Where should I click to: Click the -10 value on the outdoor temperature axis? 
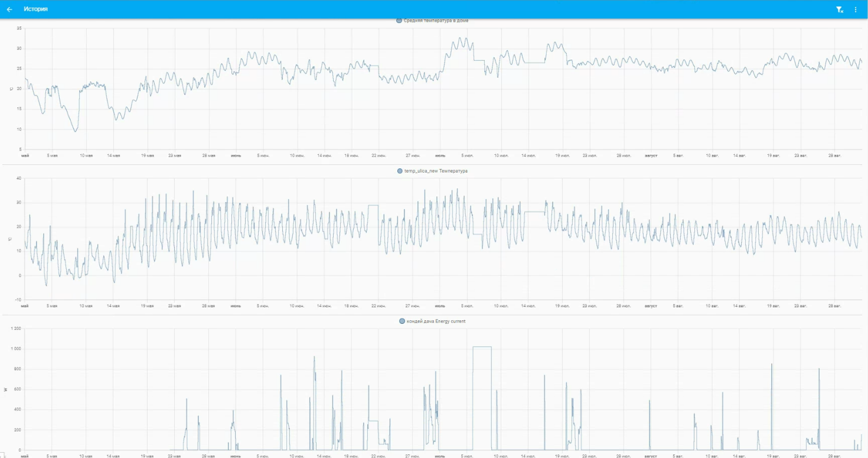(x=18, y=300)
